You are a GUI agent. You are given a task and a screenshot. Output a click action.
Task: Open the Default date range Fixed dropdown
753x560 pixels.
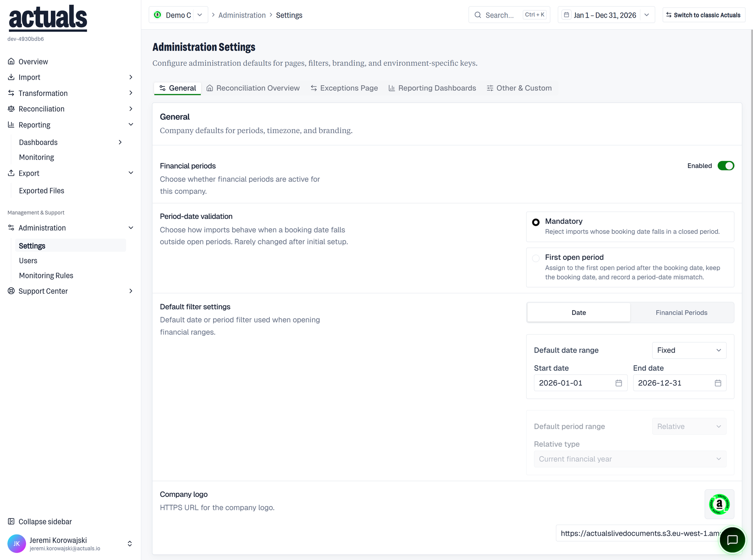point(689,350)
